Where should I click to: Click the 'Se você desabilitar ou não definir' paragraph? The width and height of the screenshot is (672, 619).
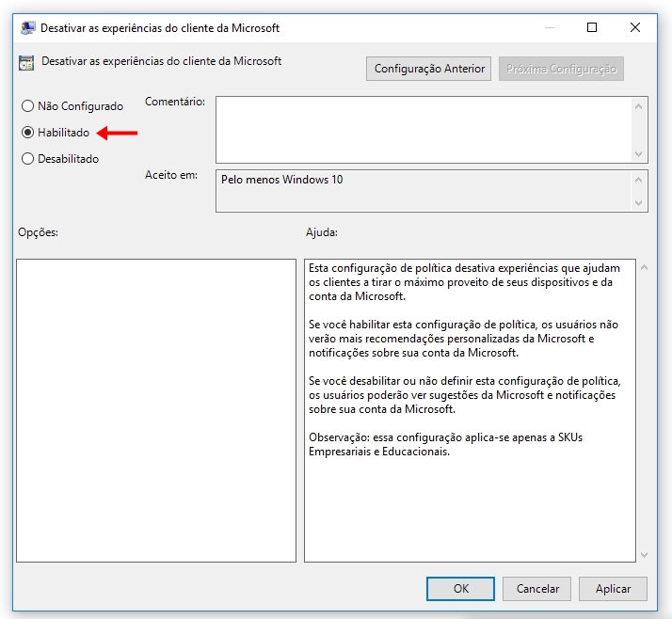(465, 395)
